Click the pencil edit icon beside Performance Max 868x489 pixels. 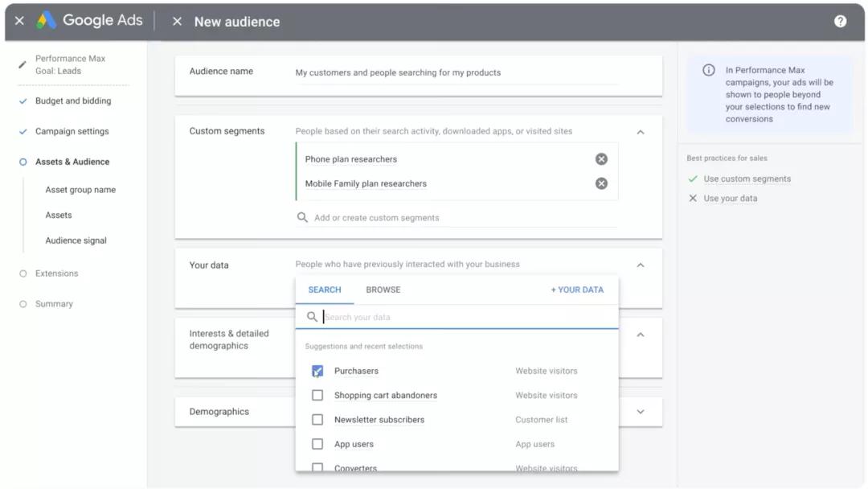(23, 65)
